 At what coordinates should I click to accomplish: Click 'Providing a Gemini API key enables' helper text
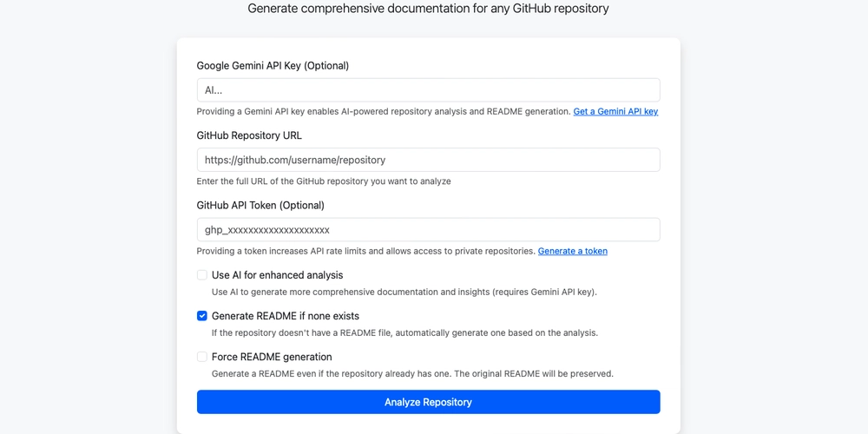[384, 111]
